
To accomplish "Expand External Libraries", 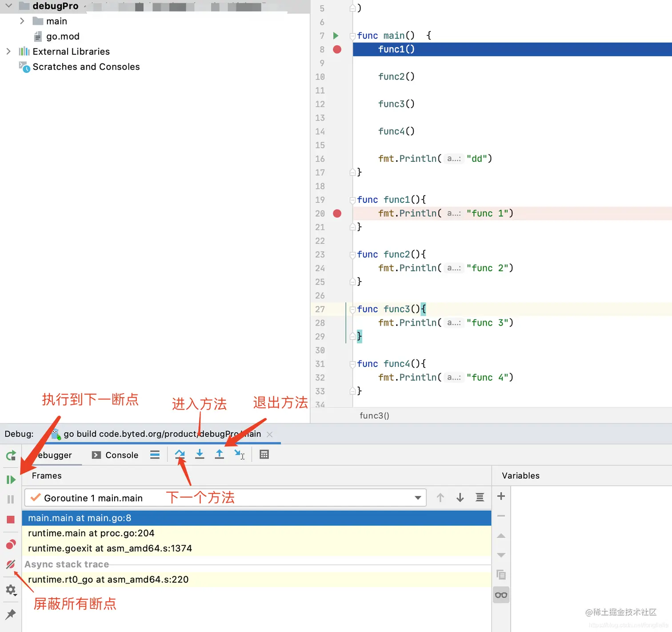I will pyautogui.click(x=8, y=51).
